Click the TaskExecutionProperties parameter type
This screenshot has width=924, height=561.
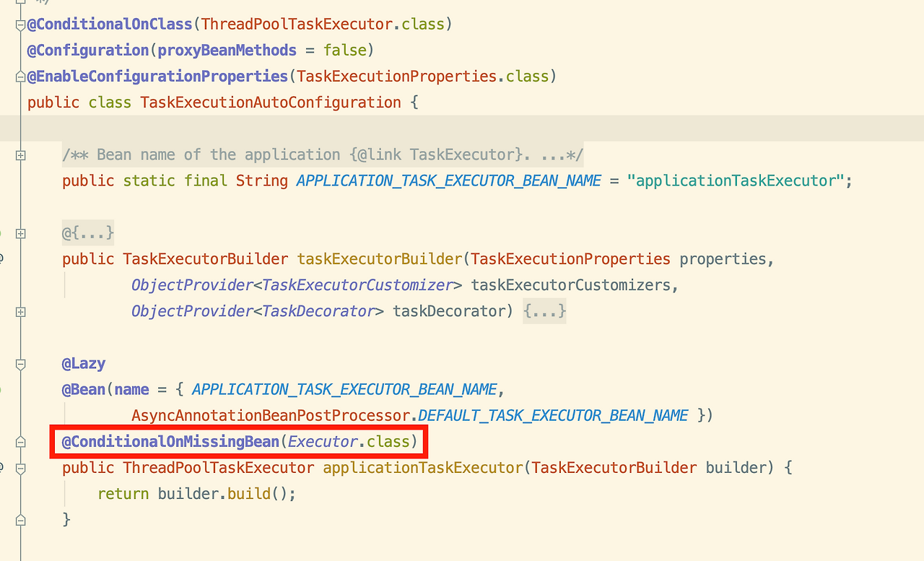570,258
